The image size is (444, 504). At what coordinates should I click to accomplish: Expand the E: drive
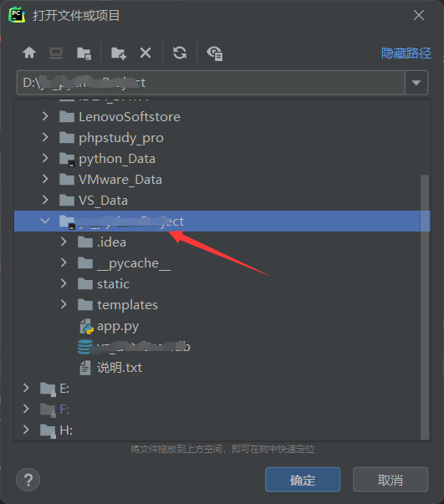click(26, 388)
